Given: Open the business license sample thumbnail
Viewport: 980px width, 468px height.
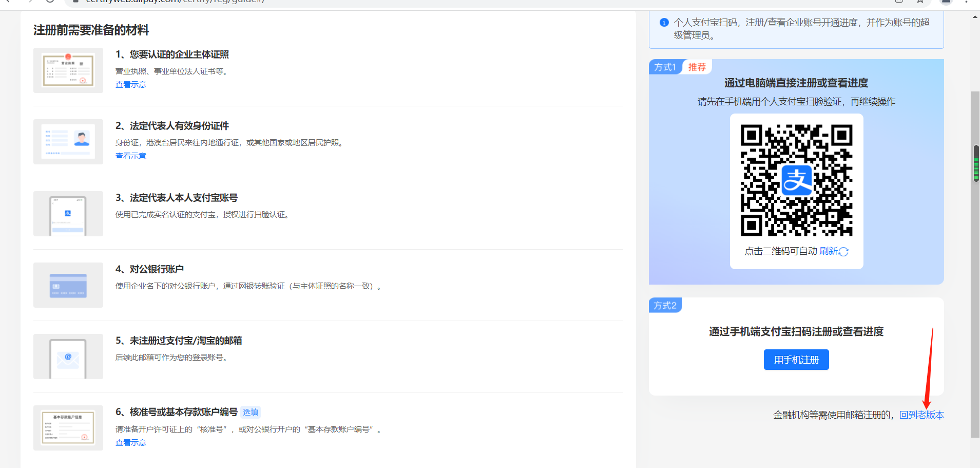Looking at the screenshot, I should tap(68, 70).
